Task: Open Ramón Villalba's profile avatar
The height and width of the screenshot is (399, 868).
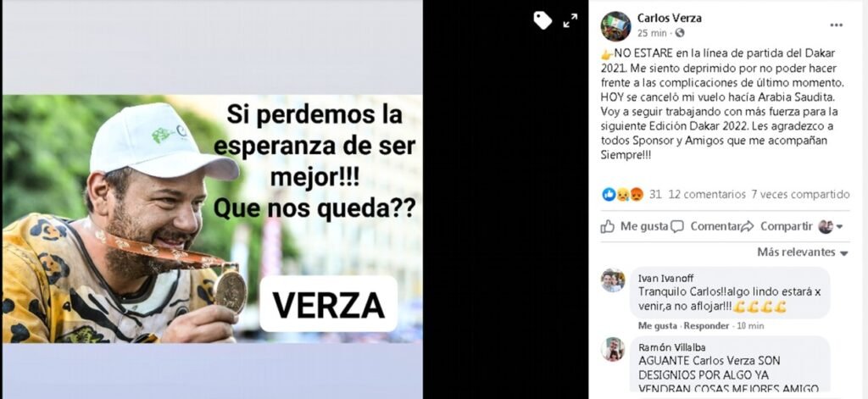Action: pos(613,349)
